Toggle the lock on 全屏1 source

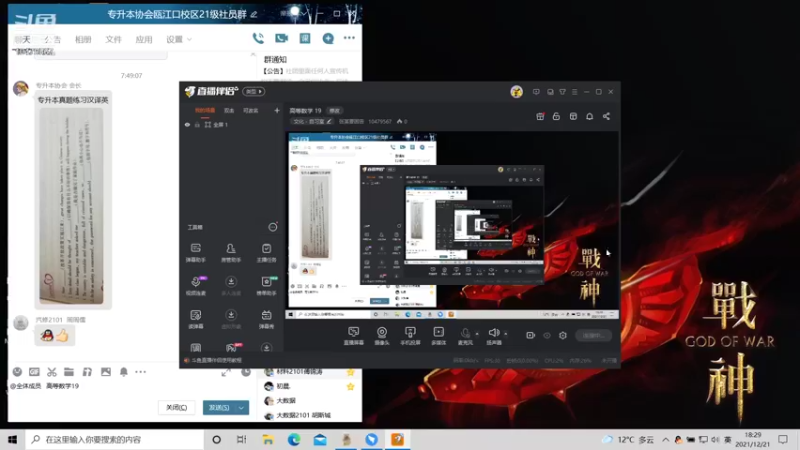tap(197, 124)
